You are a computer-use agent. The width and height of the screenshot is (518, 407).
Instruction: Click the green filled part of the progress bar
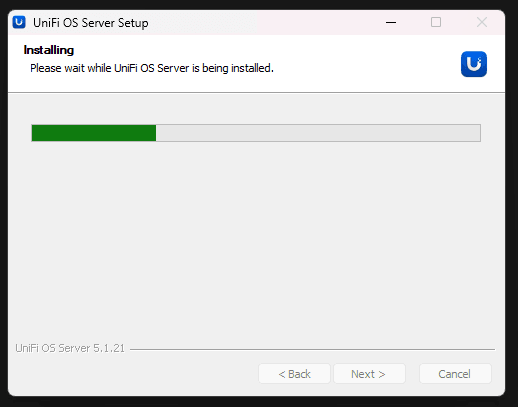pos(94,133)
